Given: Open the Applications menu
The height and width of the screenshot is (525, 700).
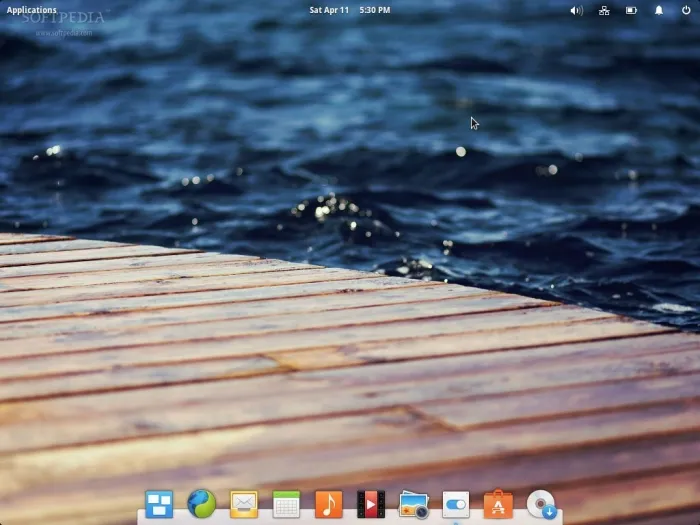Looking at the screenshot, I should pos(32,10).
